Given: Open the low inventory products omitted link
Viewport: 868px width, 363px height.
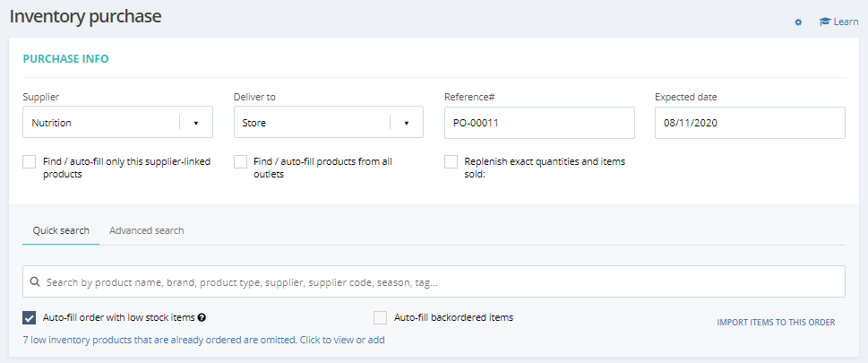Looking at the screenshot, I should coord(203,341).
